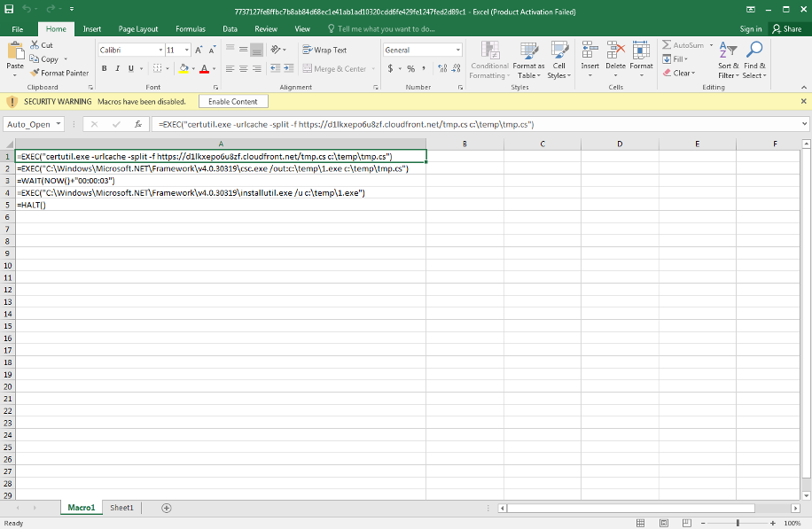This screenshot has height=529, width=812.
Task: Open the font size dropdown
Action: 187,51
